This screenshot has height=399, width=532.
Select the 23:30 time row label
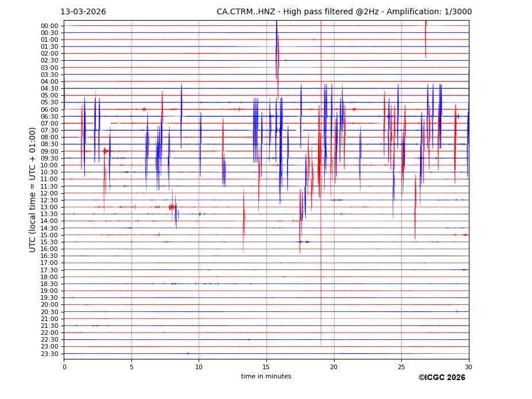[x=49, y=354]
